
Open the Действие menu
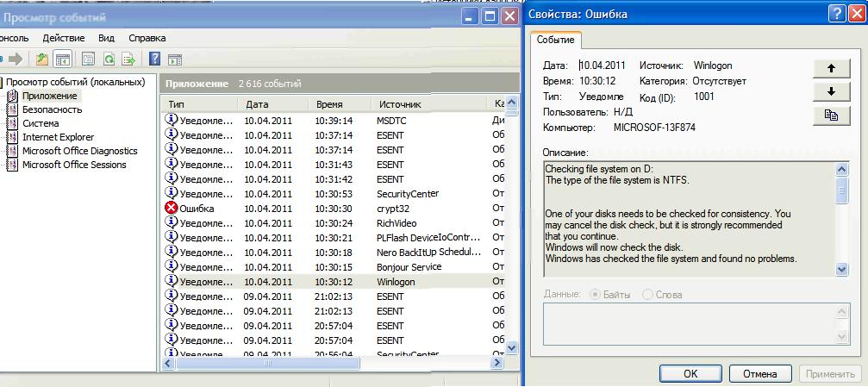point(63,38)
